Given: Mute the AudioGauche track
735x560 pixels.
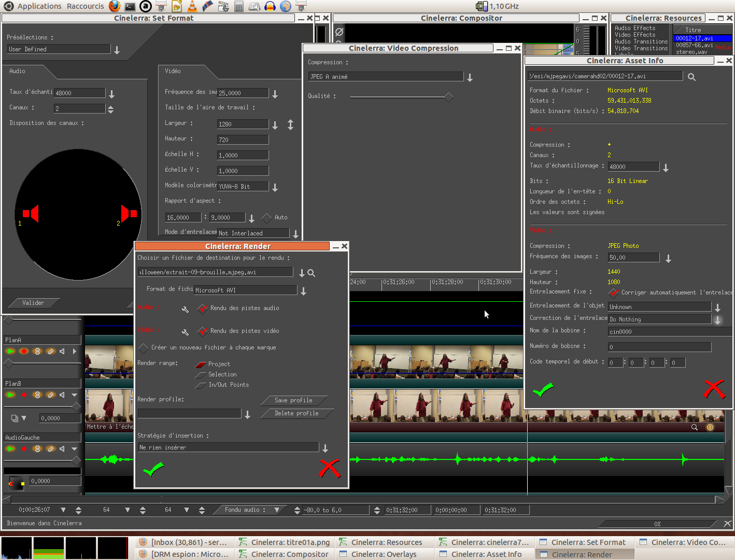Looking at the screenshot, I should pyautogui.click(x=62, y=449).
